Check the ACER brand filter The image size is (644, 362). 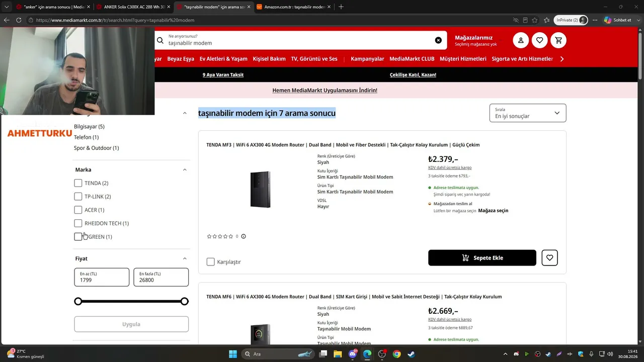78,210
